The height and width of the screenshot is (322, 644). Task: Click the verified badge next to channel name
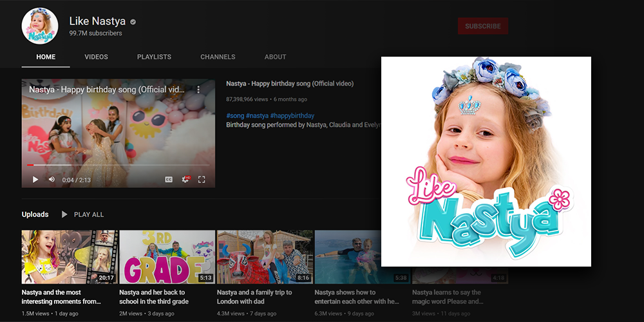point(133,22)
